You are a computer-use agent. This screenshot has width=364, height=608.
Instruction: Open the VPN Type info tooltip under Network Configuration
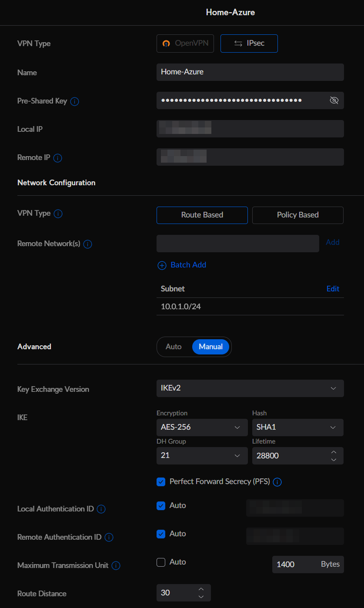click(x=57, y=214)
